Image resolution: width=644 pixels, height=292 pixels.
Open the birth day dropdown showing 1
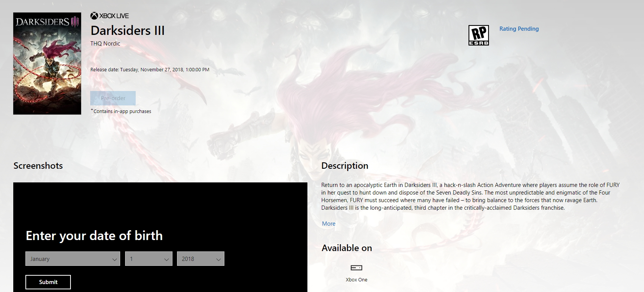[x=149, y=259]
